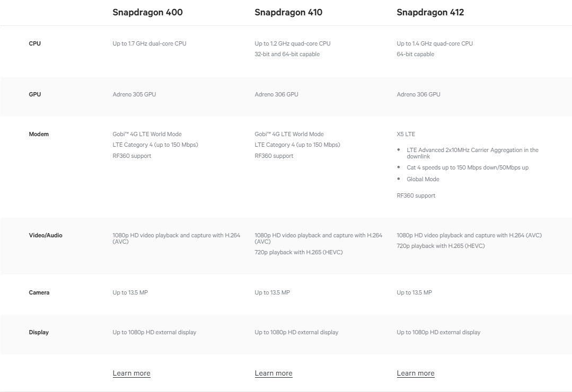Click 'Up to 1.4 GHz quad-core CPU'
This screenshot has width=572, height=392.
click(435, 43)
